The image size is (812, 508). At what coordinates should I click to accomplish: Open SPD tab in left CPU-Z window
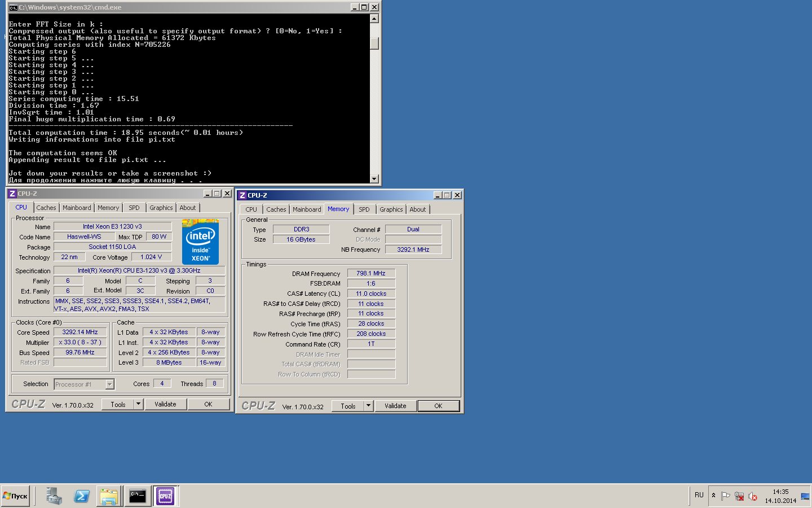(134, 208)
